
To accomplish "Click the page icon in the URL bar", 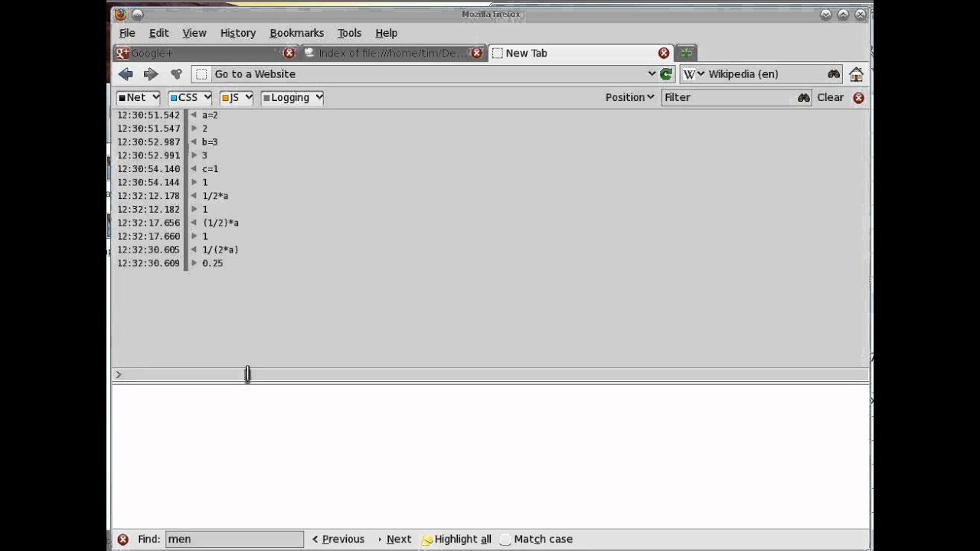I will (201, 74).
